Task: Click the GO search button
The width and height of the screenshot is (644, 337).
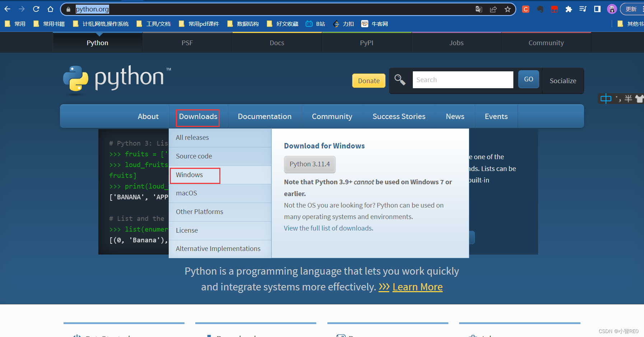Action: coord(528,79)
